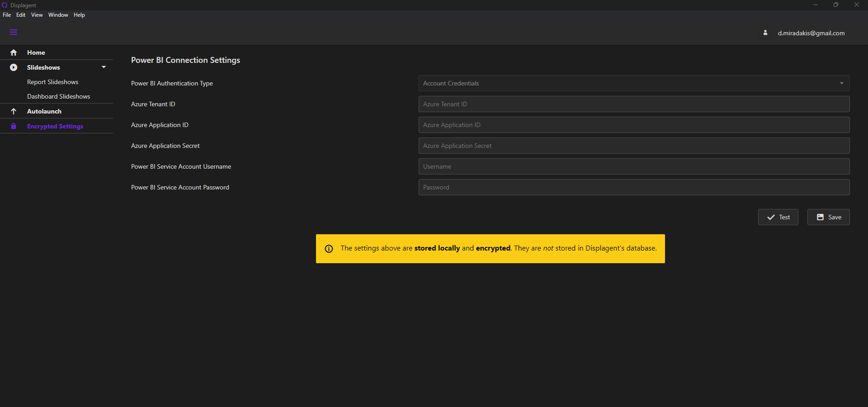
Task: Click the Azure Tenant ID label
Action: pyautogui.click(x=153, y=104)
